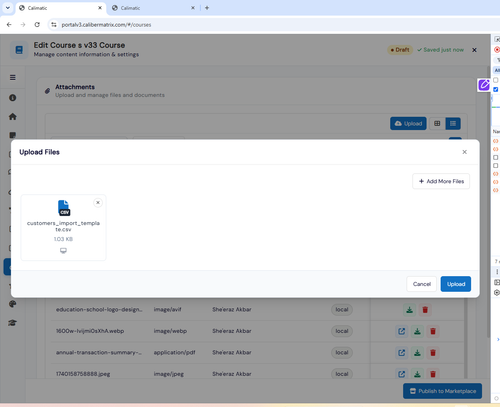Click the local device monitor icon under the file
The height and width of the screenshot is (407, 500).
coord(63,251)
